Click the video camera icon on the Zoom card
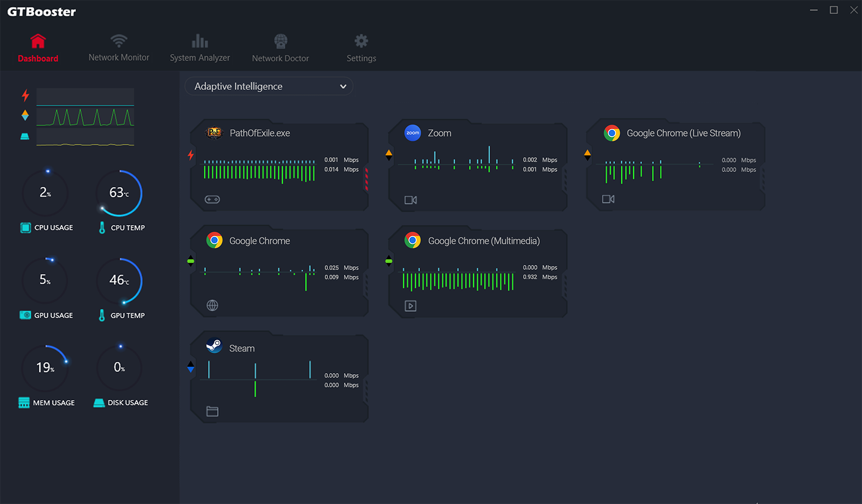This screenshot has height=504, width=862. point(411,200)
